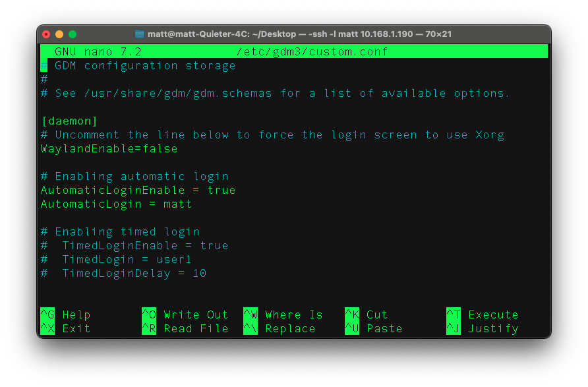Place cursor on the [daemon] section header
This screenshot has height=387, width=588.
69,121
